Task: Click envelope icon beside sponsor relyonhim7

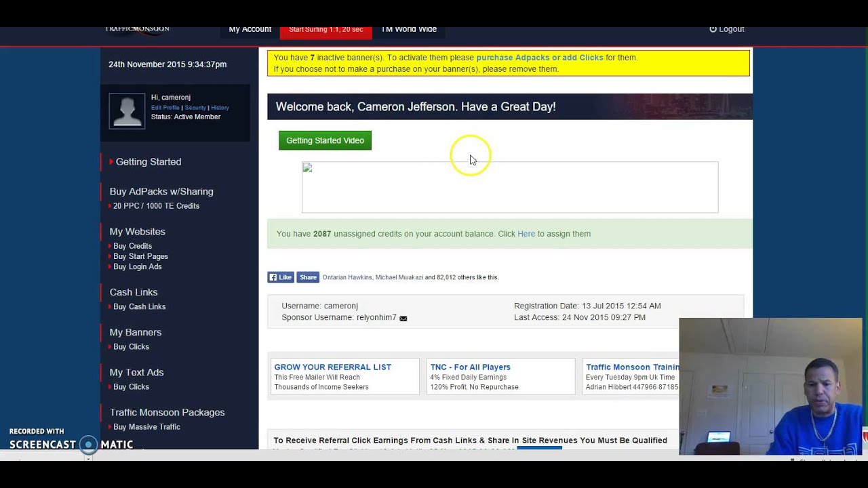Action: point(403,318)
